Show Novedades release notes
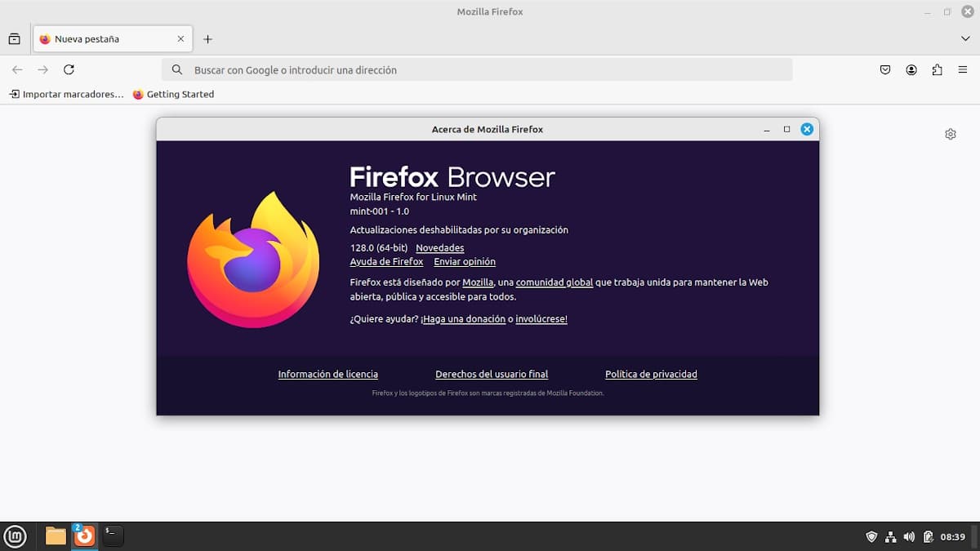This screenshot has width=980, height=551. 440,247
